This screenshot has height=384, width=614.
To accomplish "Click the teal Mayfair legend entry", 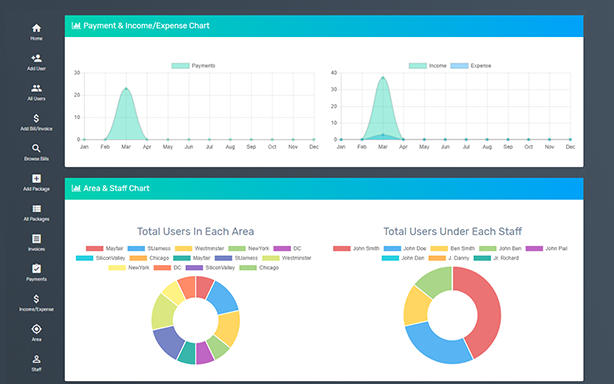I will [x=192, y=258].
